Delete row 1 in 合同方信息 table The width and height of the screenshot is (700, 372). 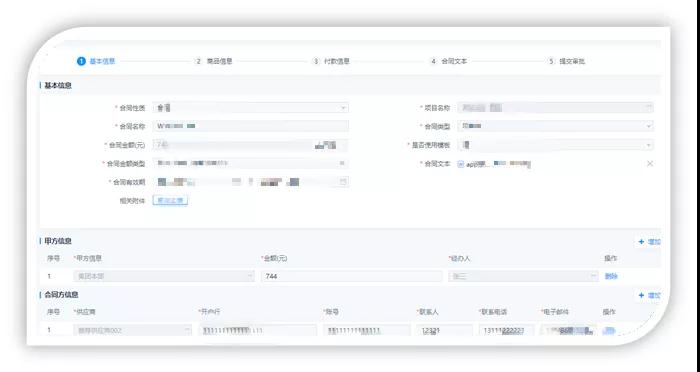(x=609, y=330)
